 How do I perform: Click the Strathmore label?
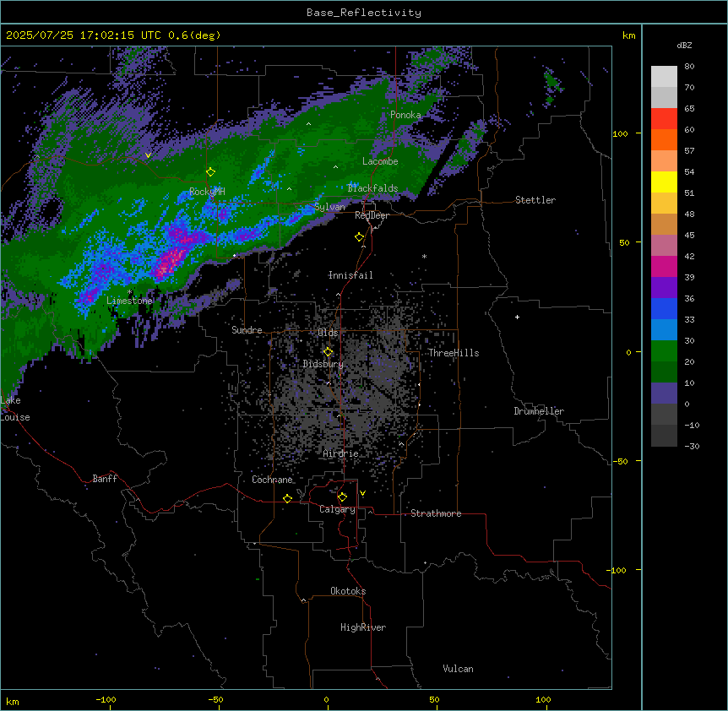pos(436,513)
